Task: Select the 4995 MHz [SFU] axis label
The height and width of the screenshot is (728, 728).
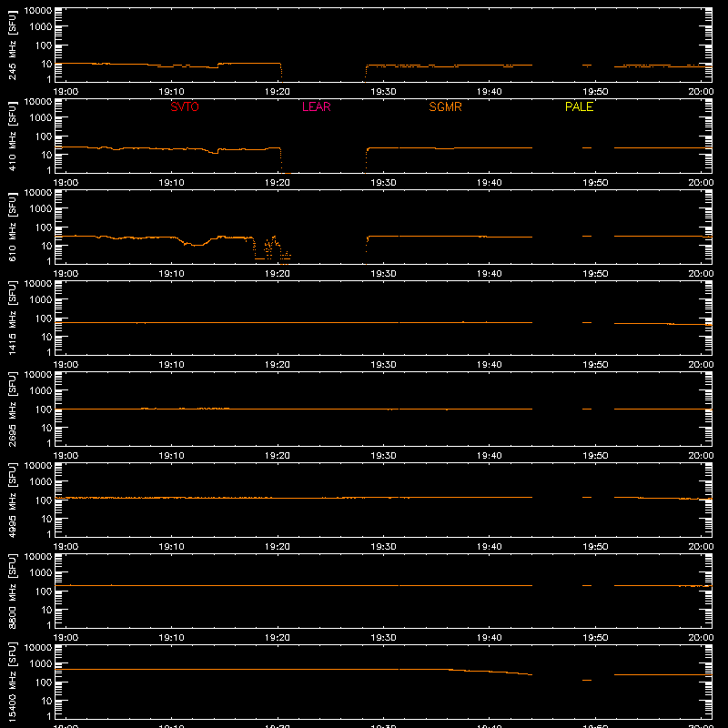Action: coord(12,500)
